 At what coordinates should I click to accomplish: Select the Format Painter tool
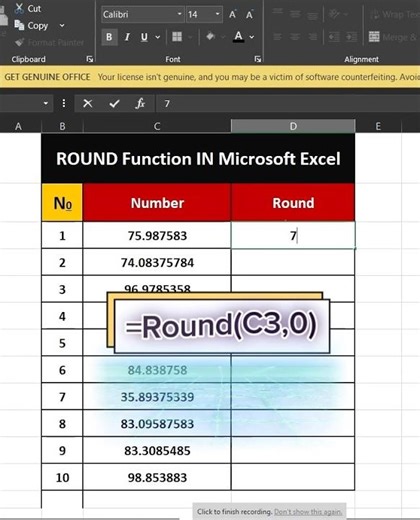(49, 43)
